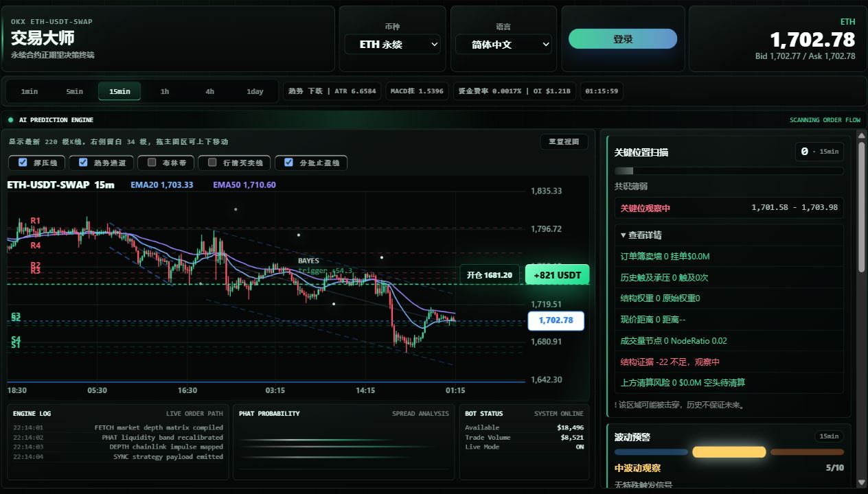
Task: Click the +821 USDT profit badge
Action: point(557,275)
